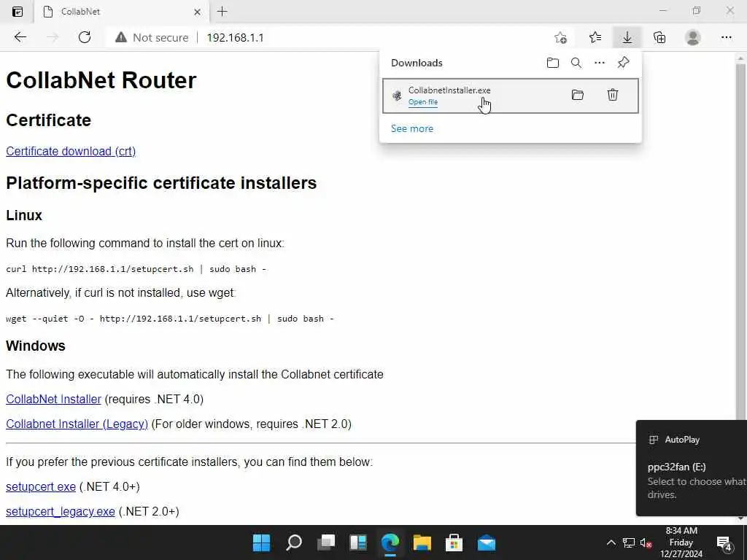Image resolution: width=747 pixels, height=560 pixels.
Task: Open the tab actions menu icon
Action: (x=18, y=12)
